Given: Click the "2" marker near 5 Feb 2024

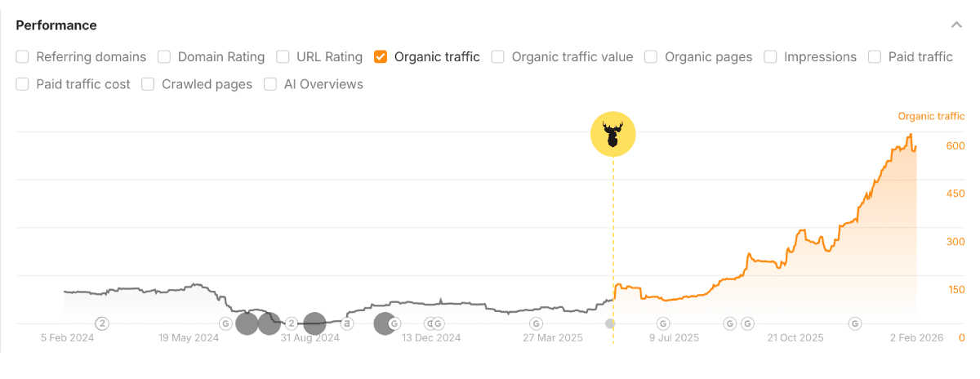Looking at the screenshot, I should [102, 323].
